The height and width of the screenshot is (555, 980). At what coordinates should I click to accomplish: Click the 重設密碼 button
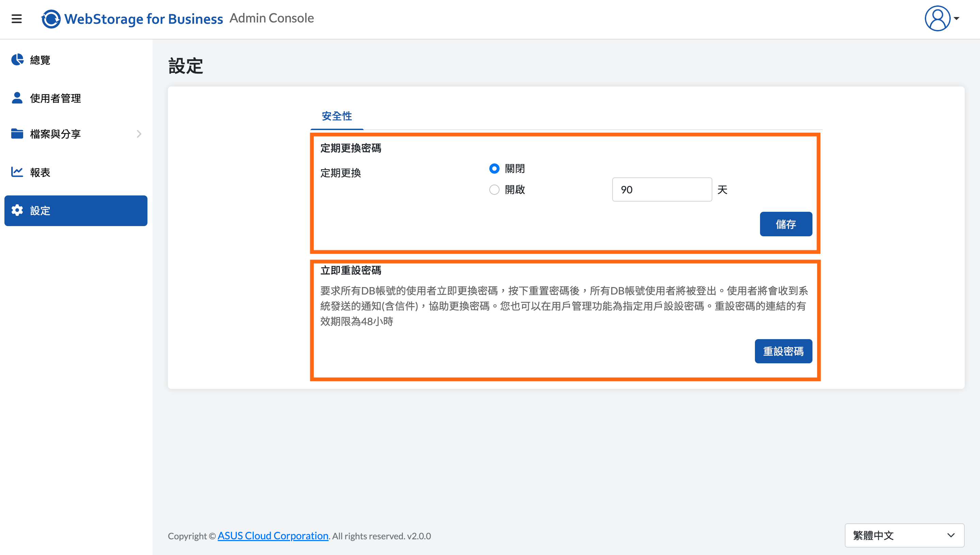[x=783, y=351]
